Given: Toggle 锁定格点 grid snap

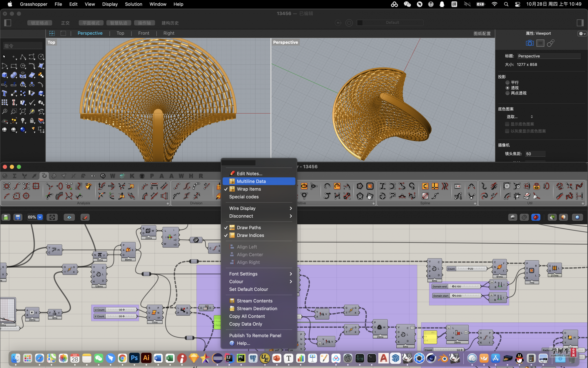Looking at the screenshot, I should point(40,23).
